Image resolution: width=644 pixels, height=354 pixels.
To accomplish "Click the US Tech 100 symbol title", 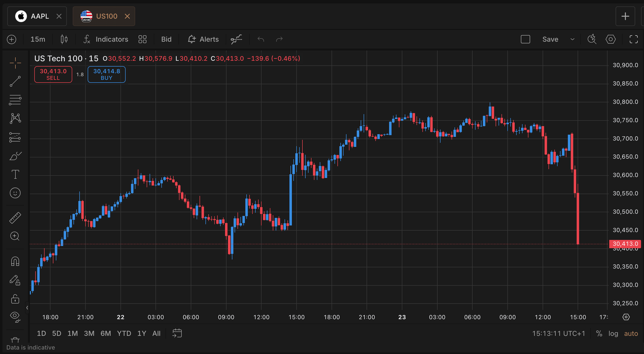I will pos(58,58).
